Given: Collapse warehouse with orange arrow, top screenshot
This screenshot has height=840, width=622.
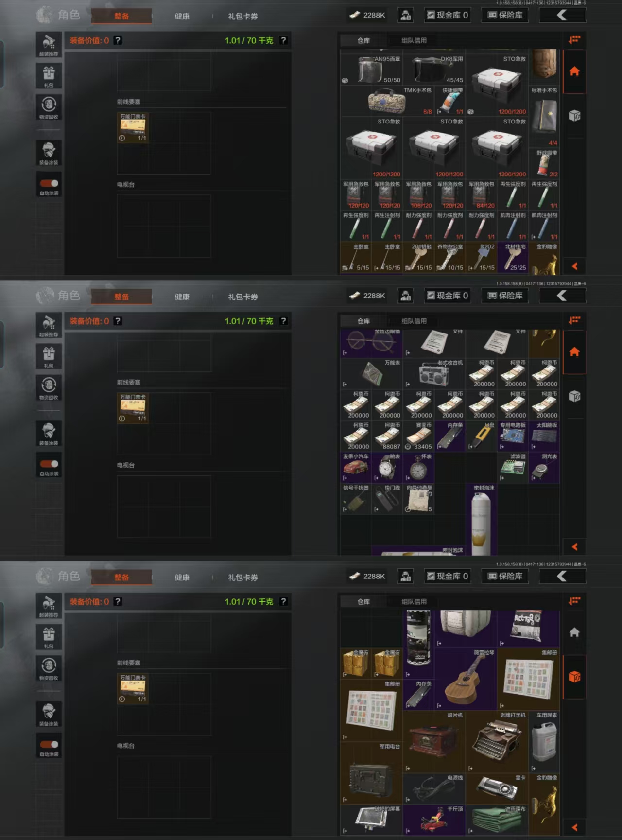Looking at the screenshot, I should pyautogui.click(x=575, y=266).
